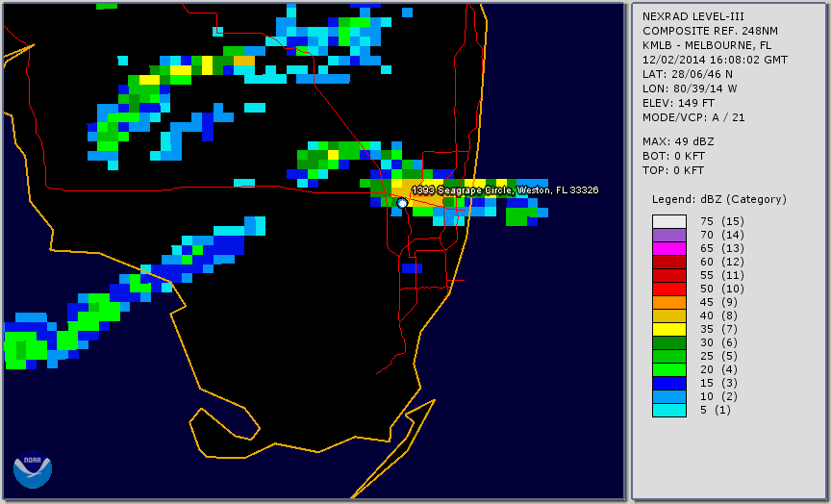Select the KMLB - MELBOURNE, FL station text

(707, 45)
